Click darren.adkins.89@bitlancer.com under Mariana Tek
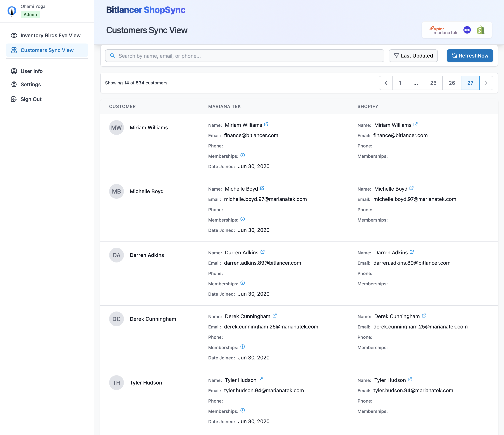 263,263
